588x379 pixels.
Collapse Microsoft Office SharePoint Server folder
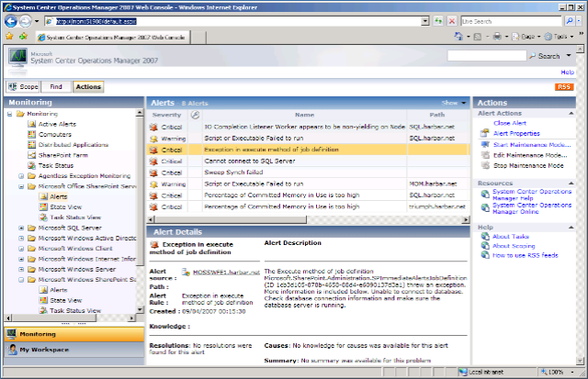coord(21,186)
